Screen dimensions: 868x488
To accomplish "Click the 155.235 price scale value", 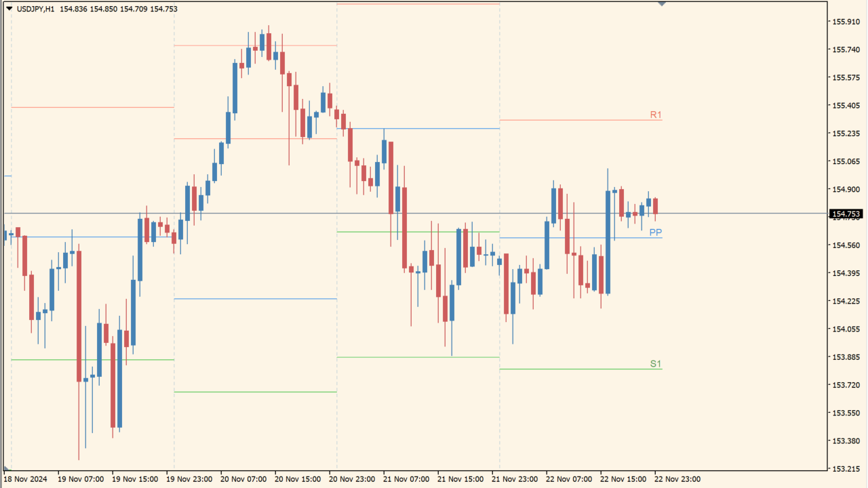I will click(846, 134).
